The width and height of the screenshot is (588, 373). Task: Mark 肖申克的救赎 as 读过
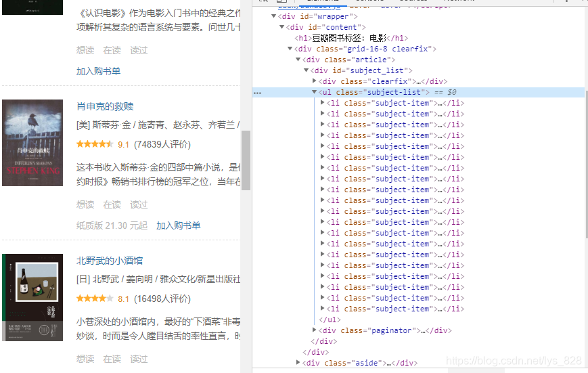[139, 204]
